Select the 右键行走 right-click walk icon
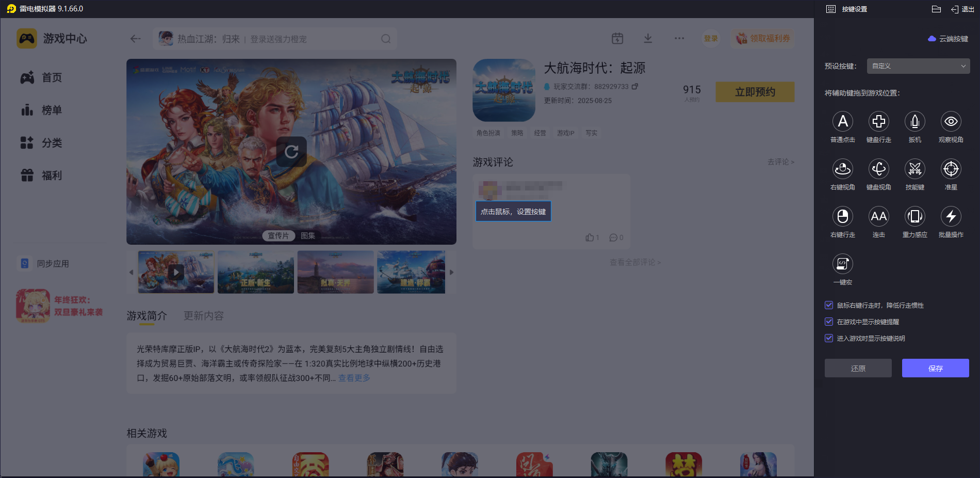This screenshot has width=980, height=478. (x=843, y=216)
